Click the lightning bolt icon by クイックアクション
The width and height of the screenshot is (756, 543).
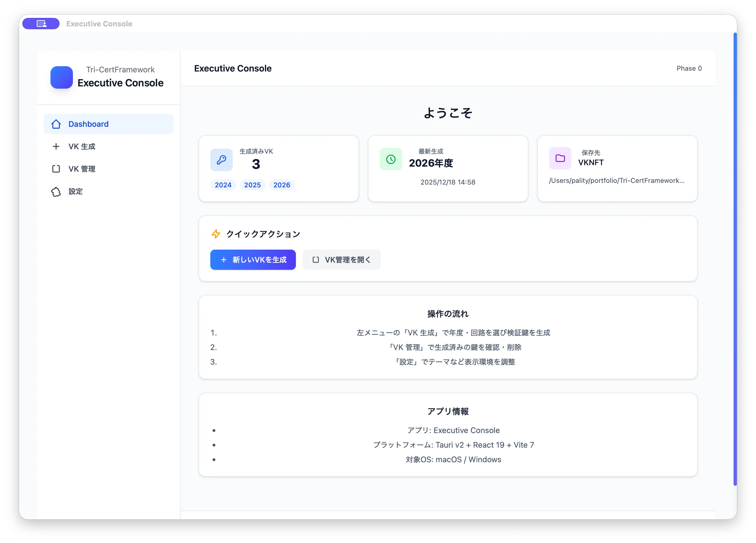(x=216, y=234)
